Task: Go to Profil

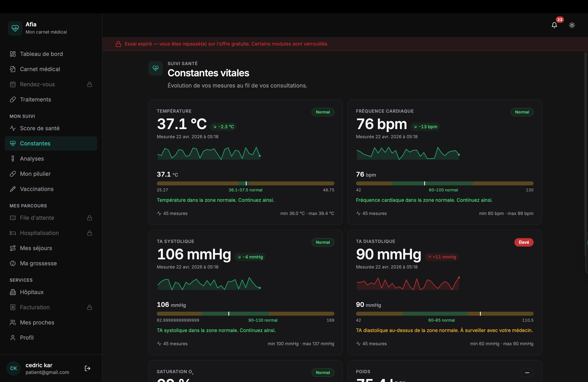Action: [x=51, y=338]
